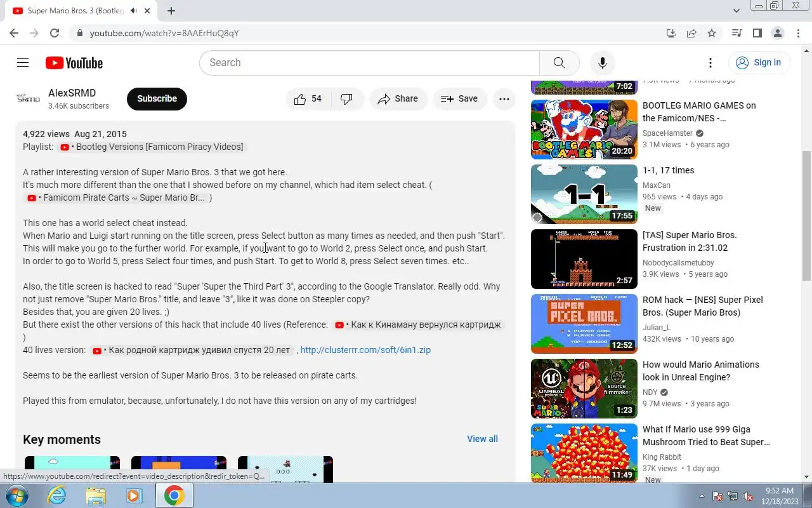Open the Bootleg Versions playlist link
The height and width of the screenshot is (508, 812).
coord(151,147)
